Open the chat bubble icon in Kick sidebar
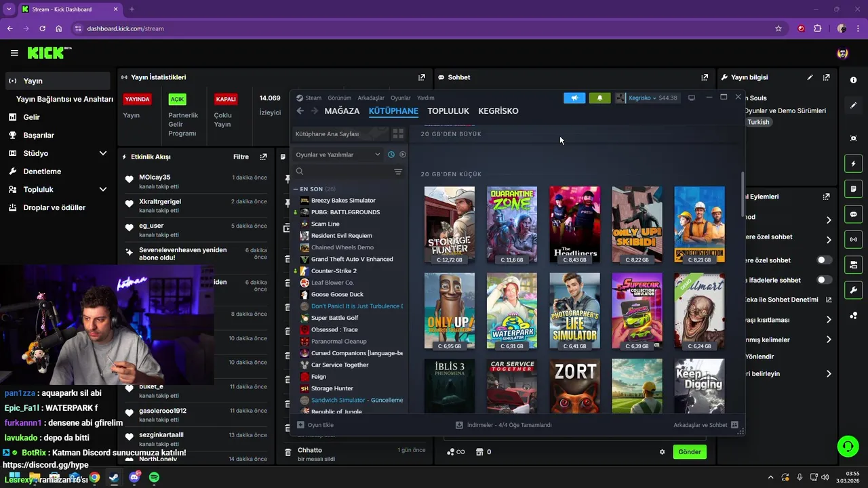 (x=853, y=214)
